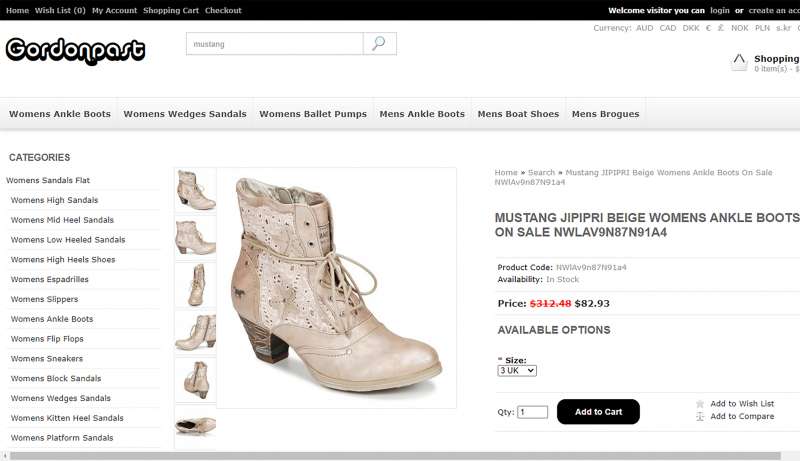Click the Qty input field

coord(532,412)
